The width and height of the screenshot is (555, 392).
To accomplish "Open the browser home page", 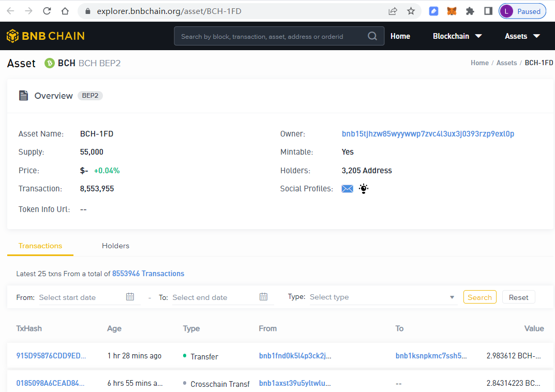I will (x=65, y=11).
